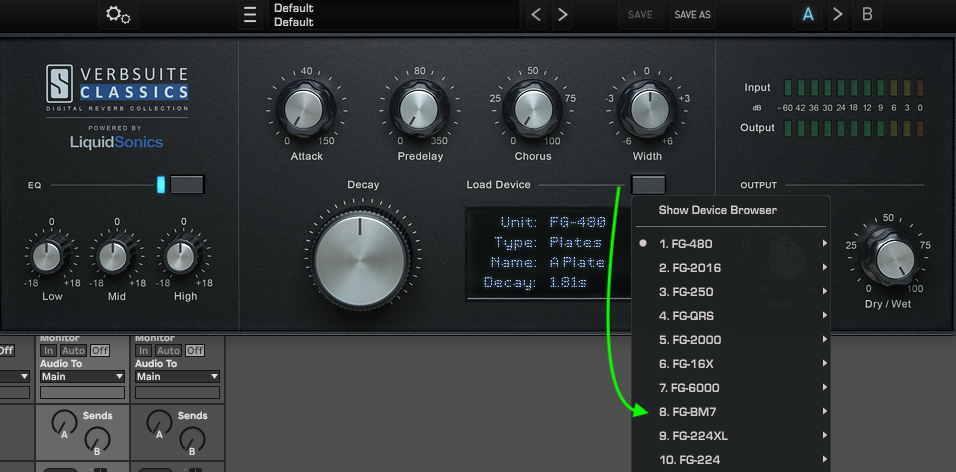Click the LiquidSonics logo
The image size is (956, 472).
point(116,142)
